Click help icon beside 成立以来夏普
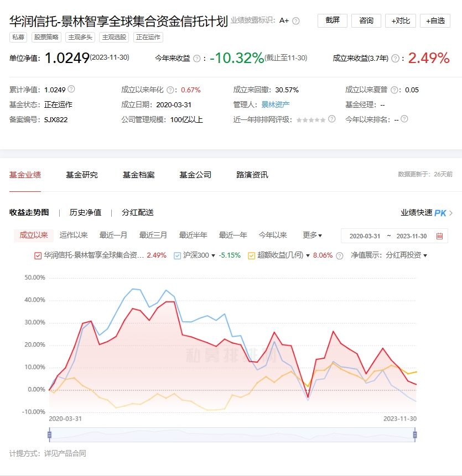This screenshot has width=462, height=476. pyautogui.click(x=394, y=90)
